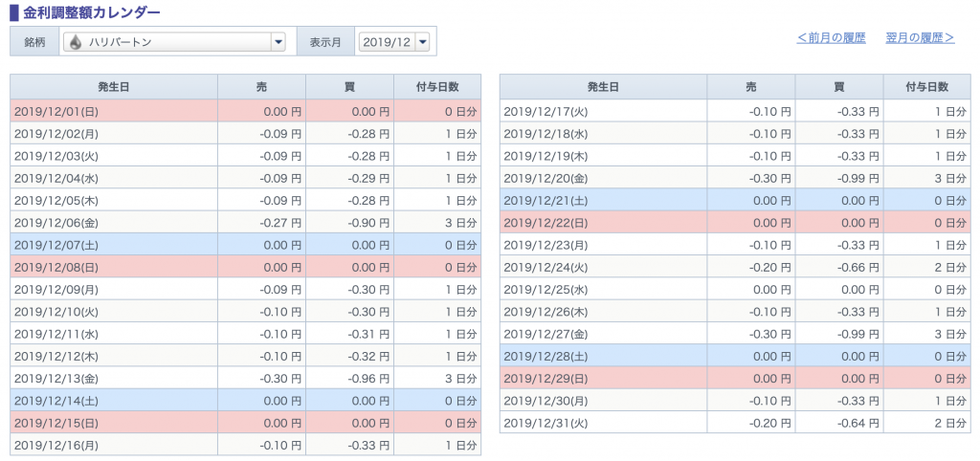Click the oil drop icon beside ハリバートン
The image size is (980, 461).
click(75, 42)
